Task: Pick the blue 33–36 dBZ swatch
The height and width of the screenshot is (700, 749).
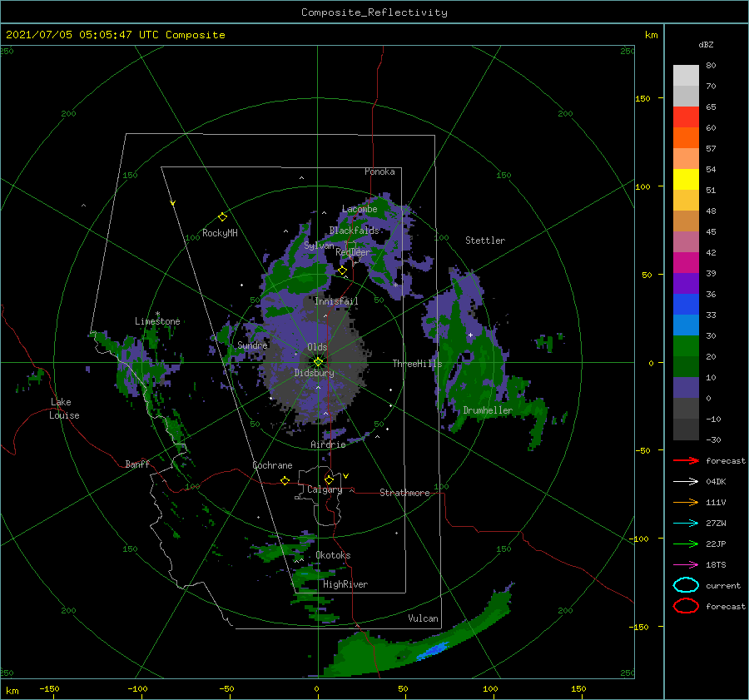Action: (686, 305)
